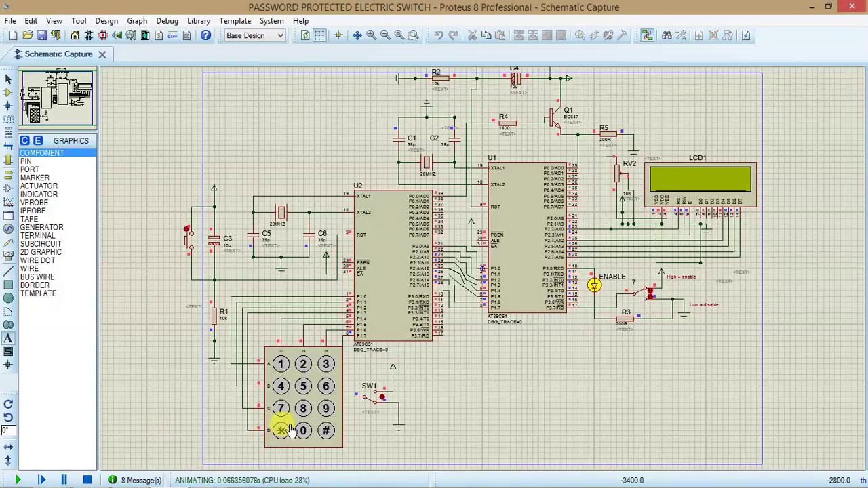Click keypad key 0 on the schematic
This screenshot has height=488, width=868.
coord(303,430)
